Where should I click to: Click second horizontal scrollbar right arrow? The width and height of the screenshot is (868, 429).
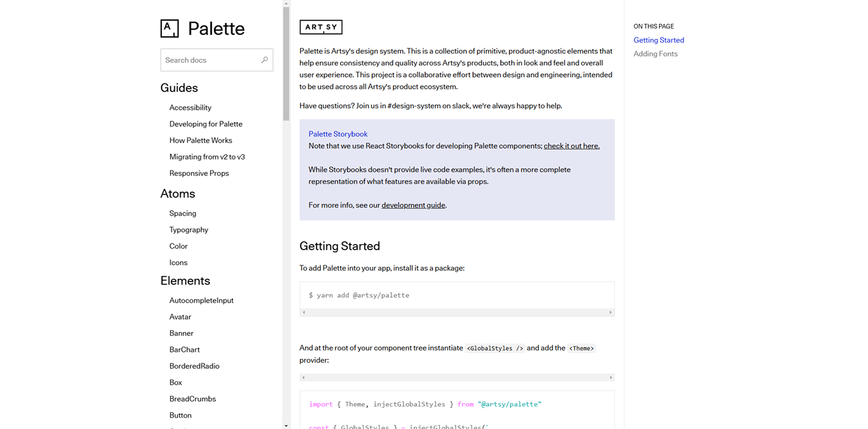[610, 377]
